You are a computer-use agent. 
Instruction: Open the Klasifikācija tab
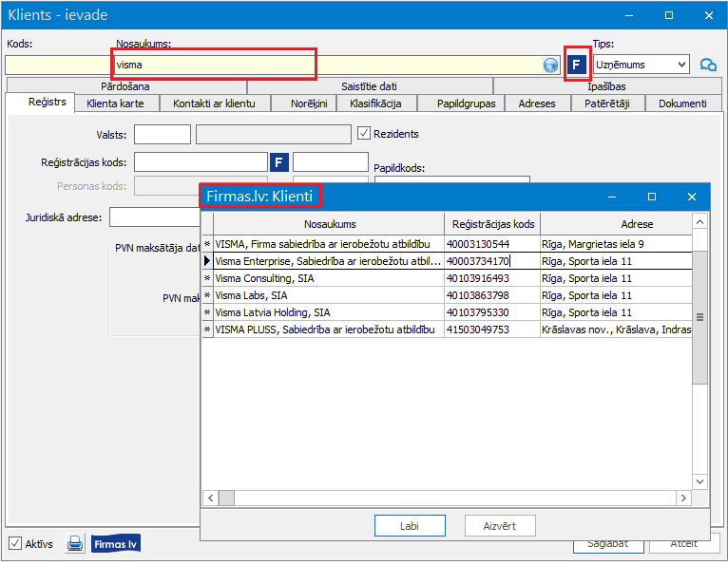pyautogui.click(x=375, y=104)
